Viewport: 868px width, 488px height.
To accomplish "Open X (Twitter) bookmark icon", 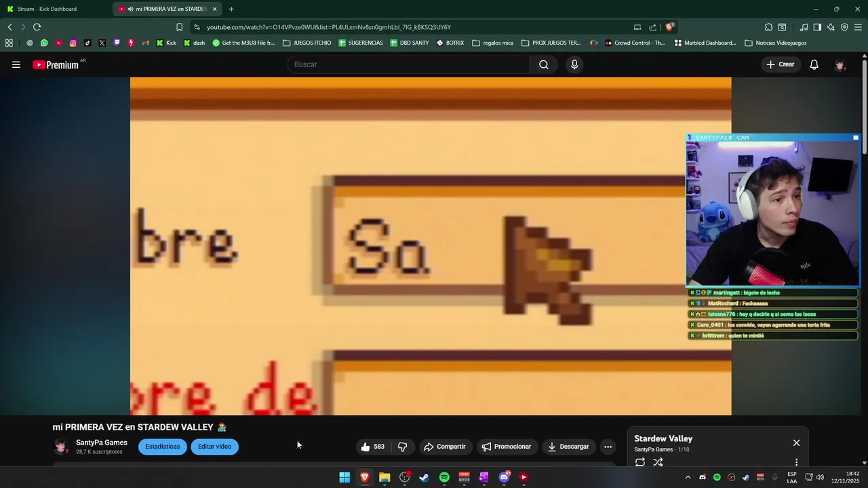I will pyautogui.click(x=102, y=43).
